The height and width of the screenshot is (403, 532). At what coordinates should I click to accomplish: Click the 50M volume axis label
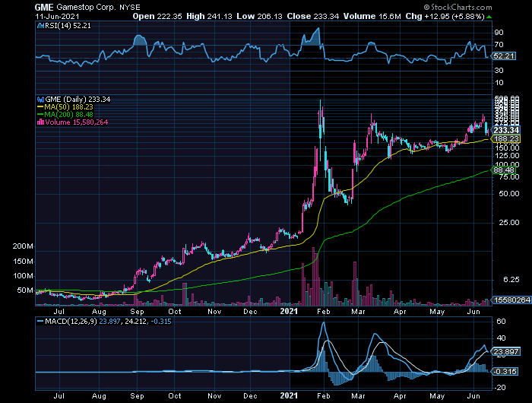coord(25,290)
